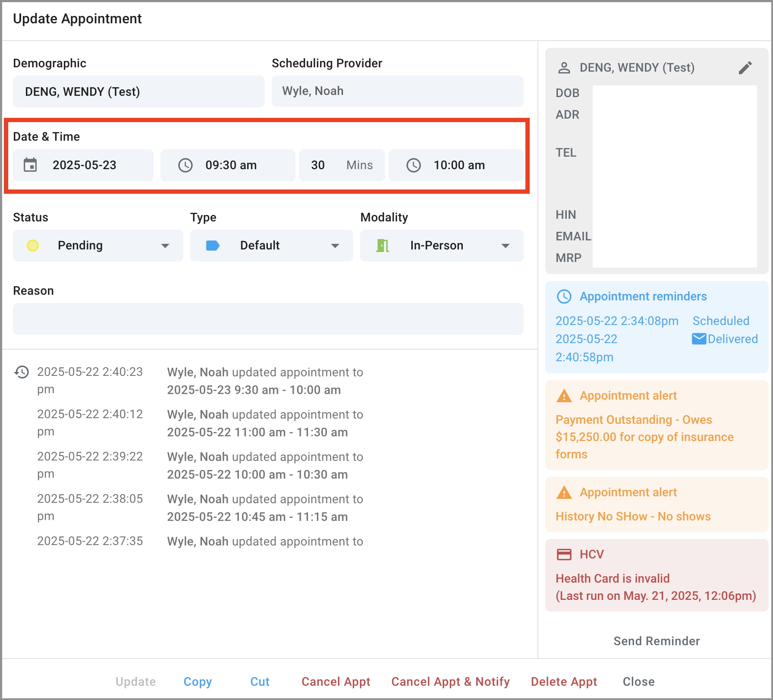Open the Status dropdown showing Pending
This screenshot has height=700, width=773.
tap(98, 246)
